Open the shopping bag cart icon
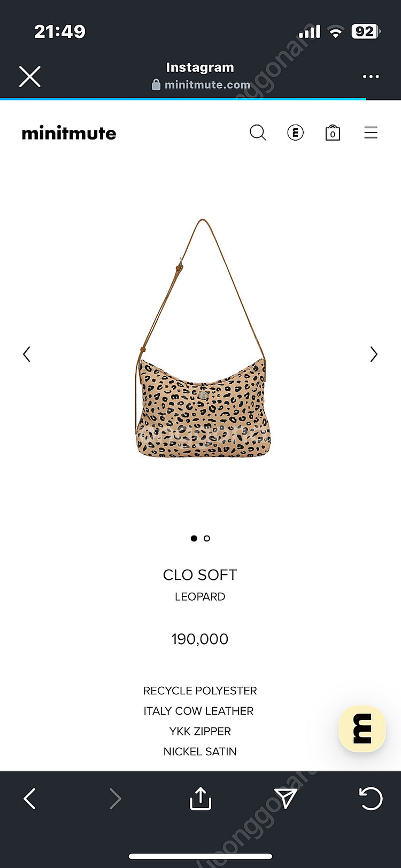 point(333,133)
